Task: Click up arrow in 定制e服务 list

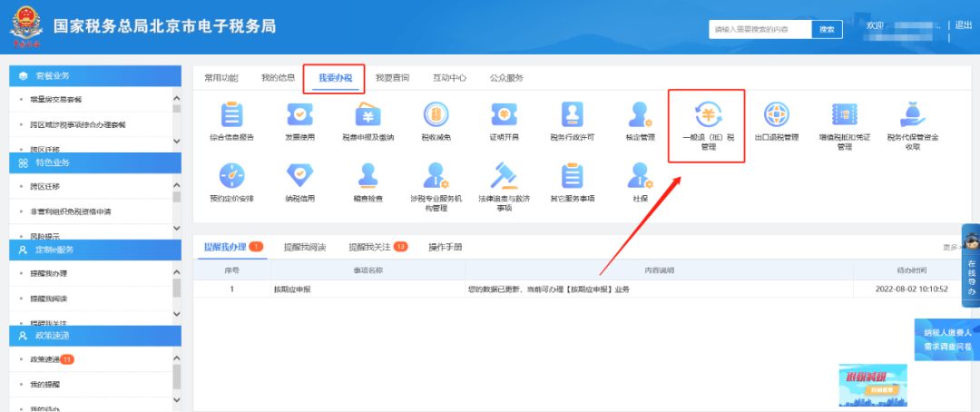Action: click(176, 272)
